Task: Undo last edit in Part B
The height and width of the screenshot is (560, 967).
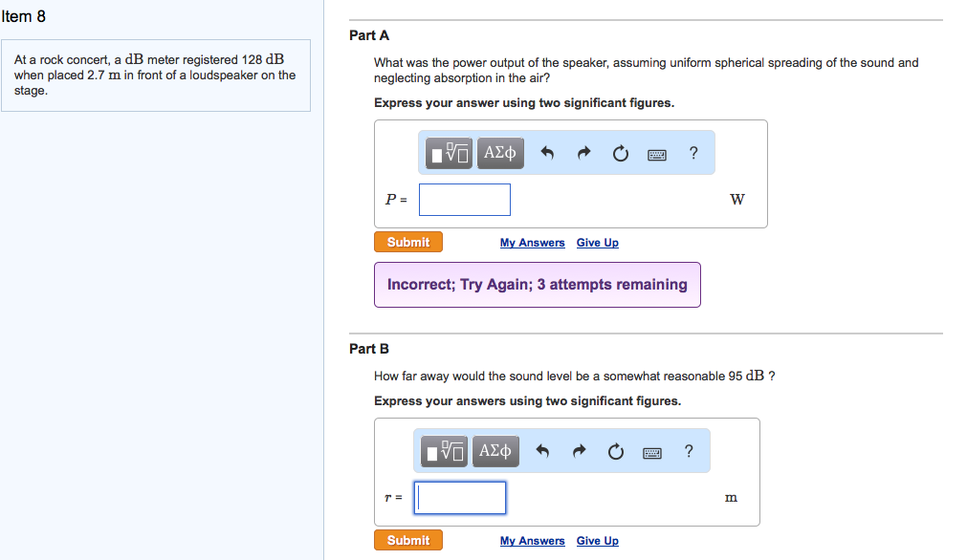Action: 542,451
